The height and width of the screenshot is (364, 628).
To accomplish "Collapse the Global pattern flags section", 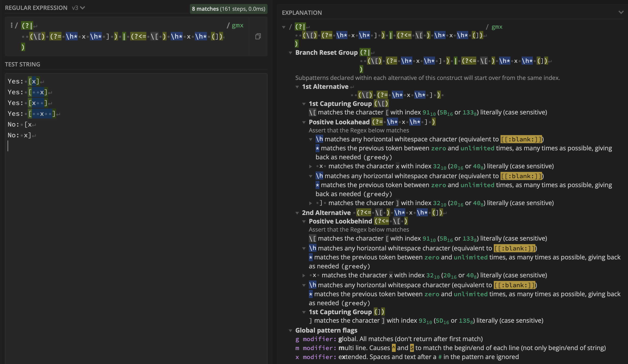I will (x=290, y=331).
